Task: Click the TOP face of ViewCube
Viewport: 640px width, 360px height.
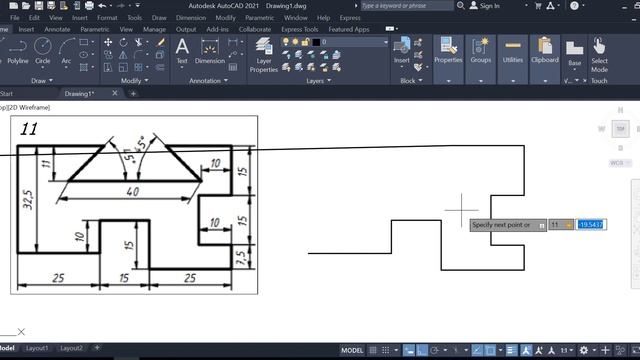Action: (x=620, y=129)
